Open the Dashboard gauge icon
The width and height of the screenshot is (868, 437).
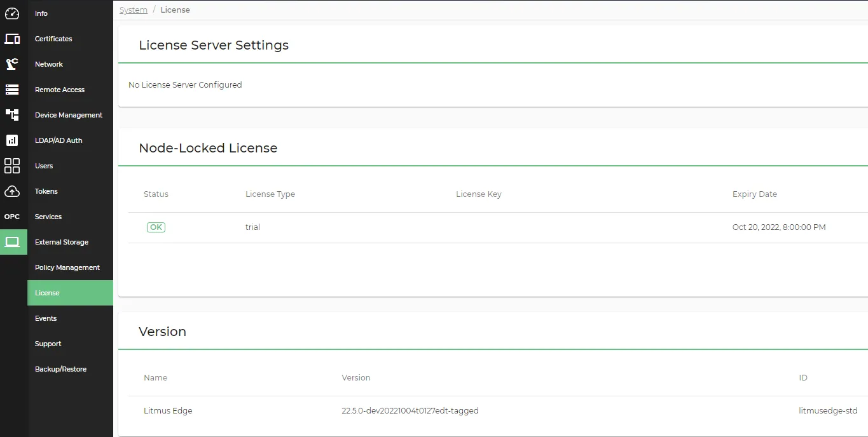pos(12,13)
